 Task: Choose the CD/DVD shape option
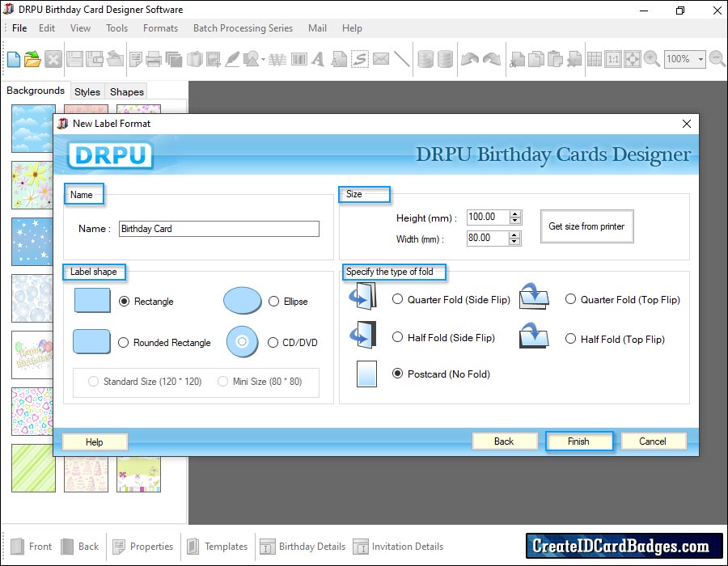point(273,343)
